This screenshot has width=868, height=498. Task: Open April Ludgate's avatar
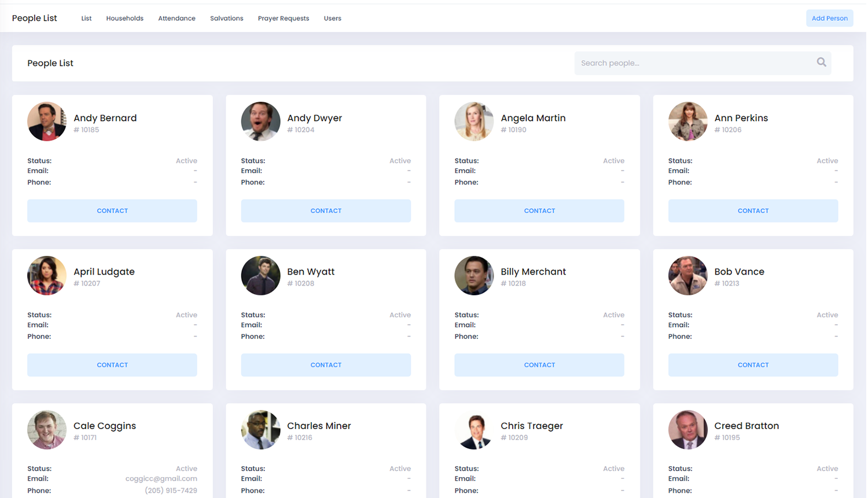[47, 276]
